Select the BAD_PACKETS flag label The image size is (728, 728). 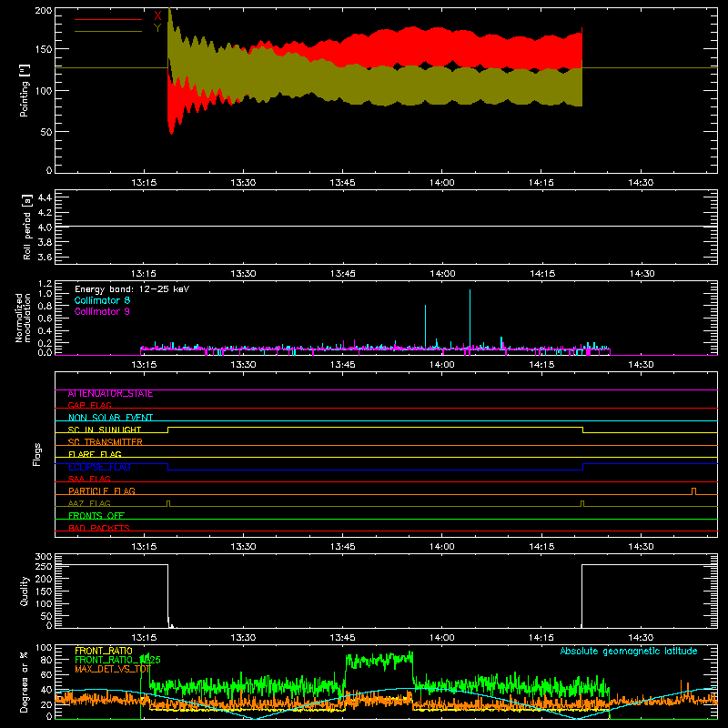[x=99, y=528]
